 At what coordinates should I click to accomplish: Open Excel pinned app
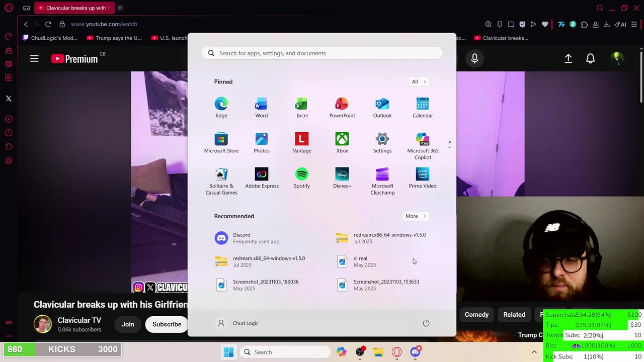click(x=302, y=108)
